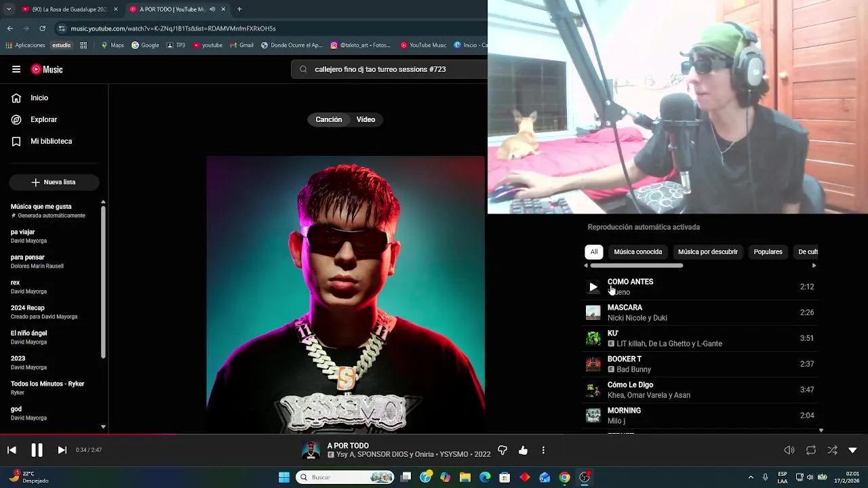Toggle repeat mode

pyautogui.click(x=811, y=450)
